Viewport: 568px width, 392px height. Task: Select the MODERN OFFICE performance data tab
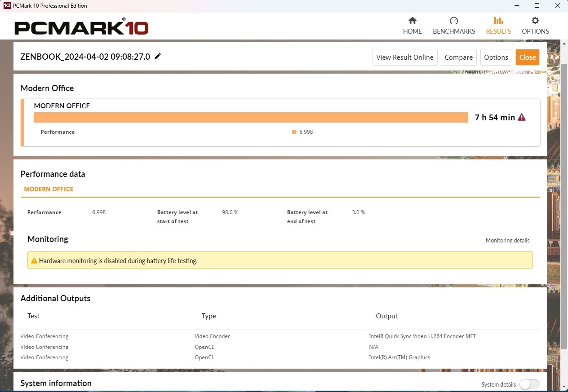(49, 189)
